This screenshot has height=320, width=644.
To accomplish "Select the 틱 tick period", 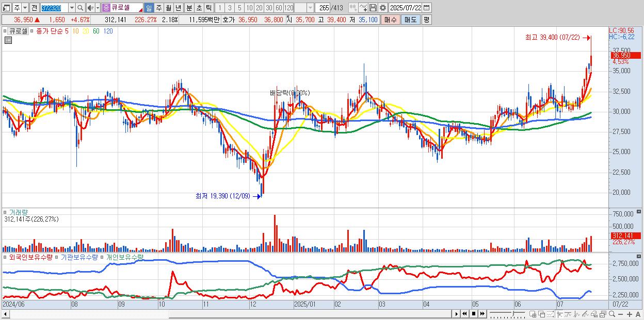I will (208, 8).
